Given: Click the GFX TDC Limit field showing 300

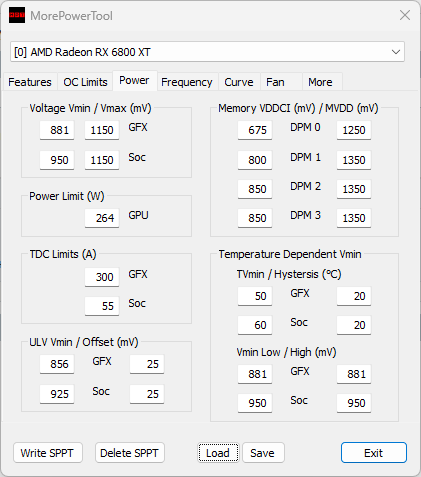Looking at the screenshot, I should pos(102,277).
